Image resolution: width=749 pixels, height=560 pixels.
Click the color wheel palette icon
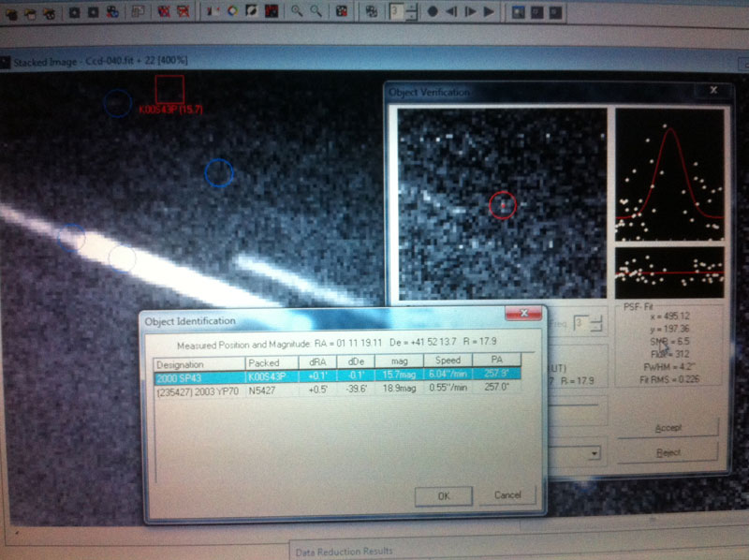pos(232,12)
